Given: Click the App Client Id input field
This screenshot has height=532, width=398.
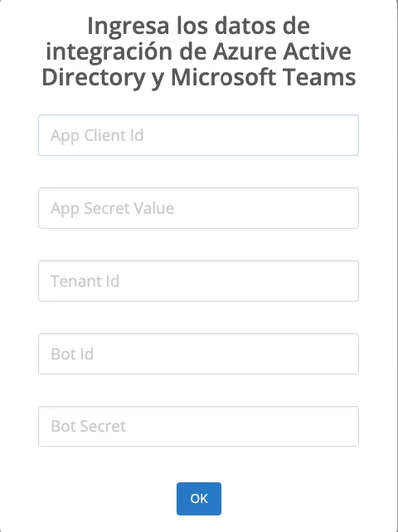Looking at the screenshot, I should click(198, 135).
